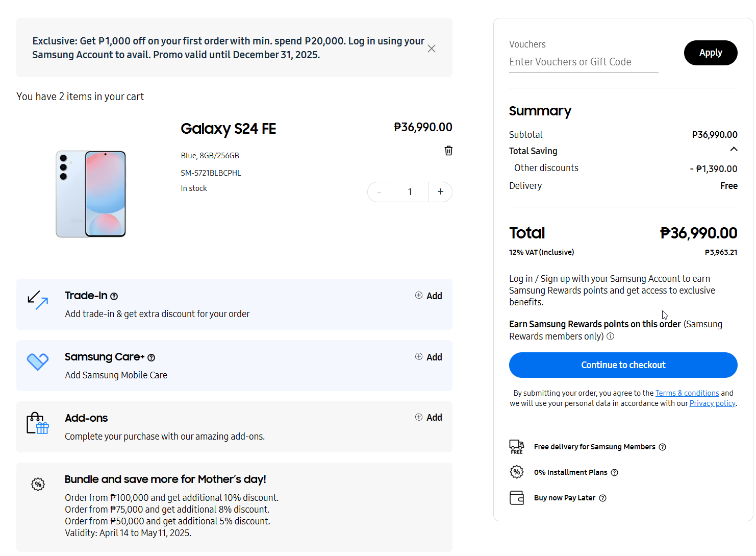This screenshot has width=756, height=556.
Task: Decrease quantity with the minus button
Action: pyautogui.click(x=379, y=192)
